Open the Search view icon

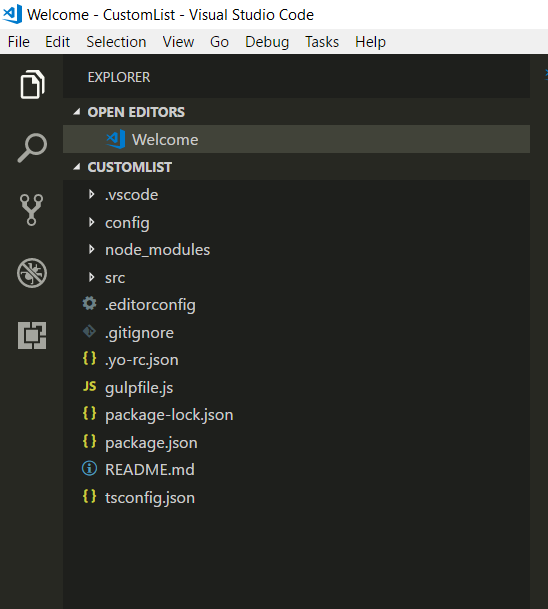pos(32,148)
